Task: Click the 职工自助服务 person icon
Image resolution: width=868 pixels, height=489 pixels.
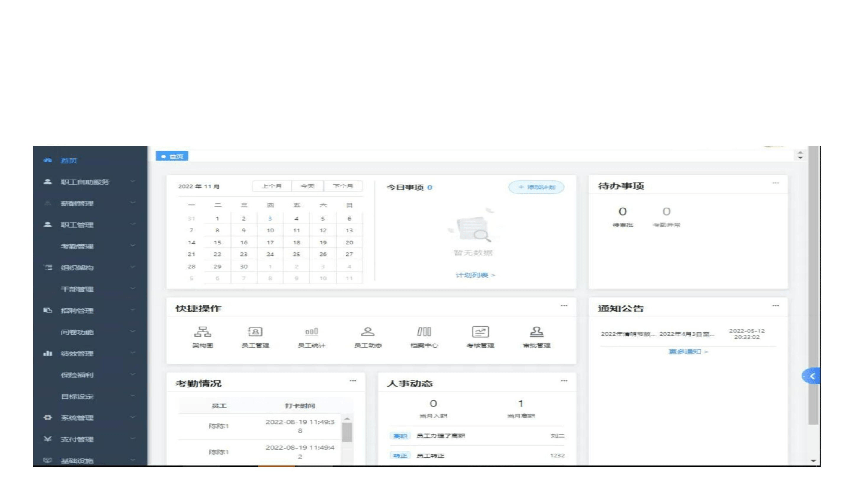Action: (48, 182)
